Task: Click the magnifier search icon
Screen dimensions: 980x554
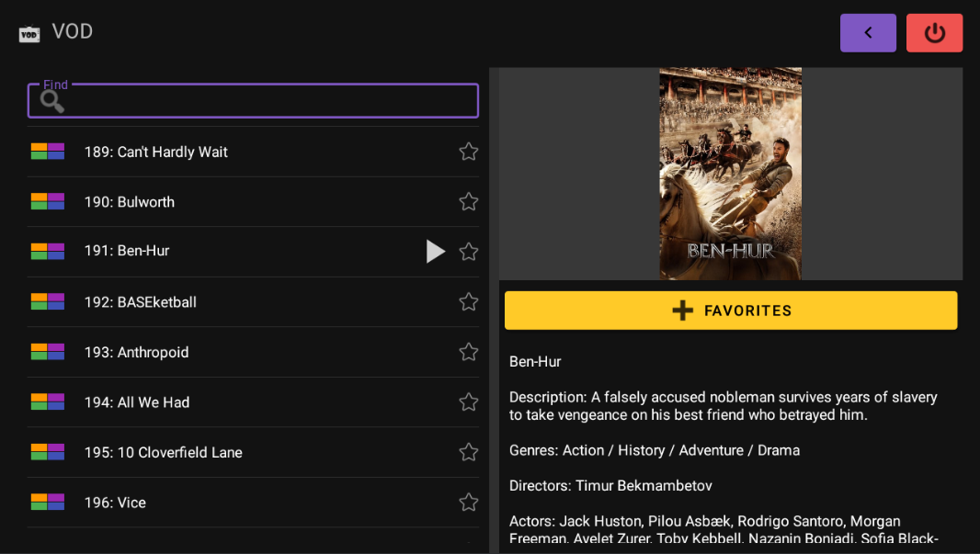Action: (x=51, y=101)
